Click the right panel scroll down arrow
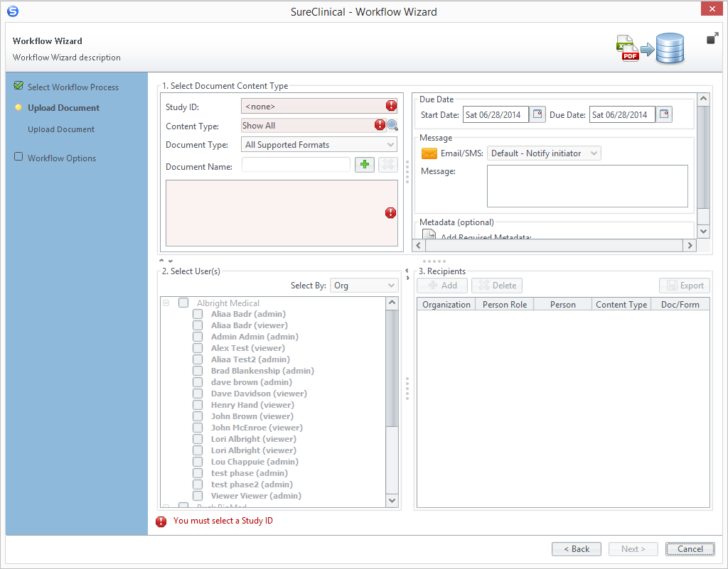This screenshot has width=728, height=569. (x=703, y=231)
